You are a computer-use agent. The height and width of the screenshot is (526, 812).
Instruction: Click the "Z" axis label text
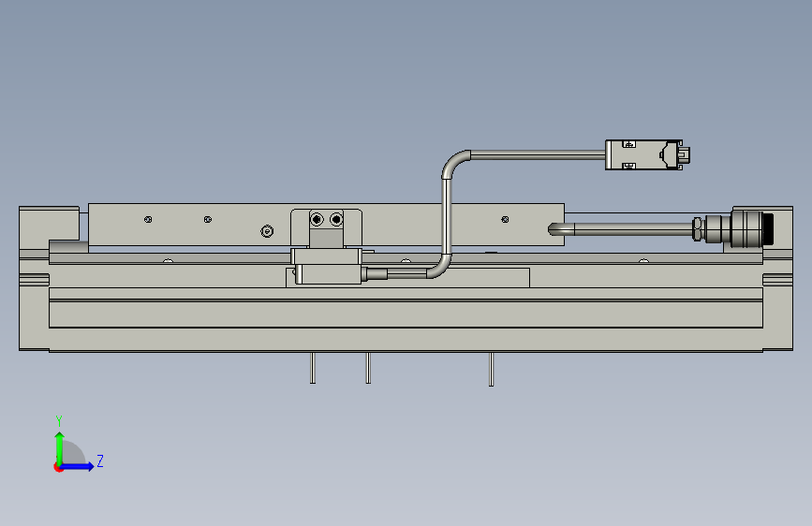[x=100, y=460]
